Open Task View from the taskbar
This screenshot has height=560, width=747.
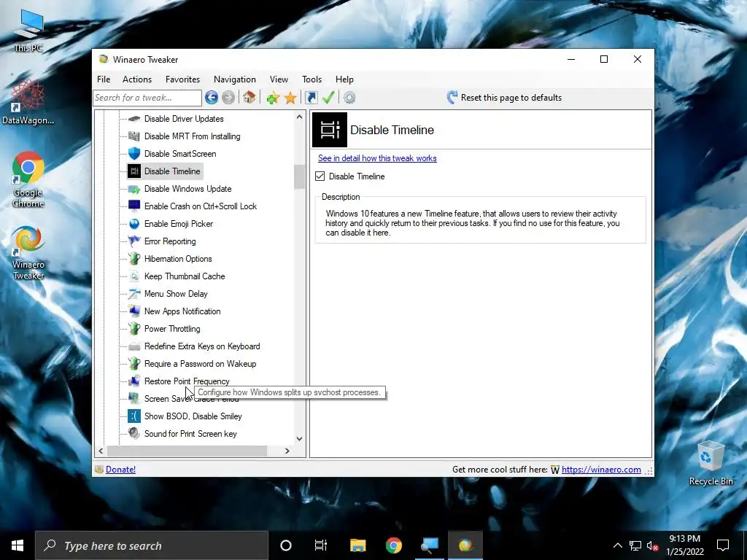click(x=321, y=545)
